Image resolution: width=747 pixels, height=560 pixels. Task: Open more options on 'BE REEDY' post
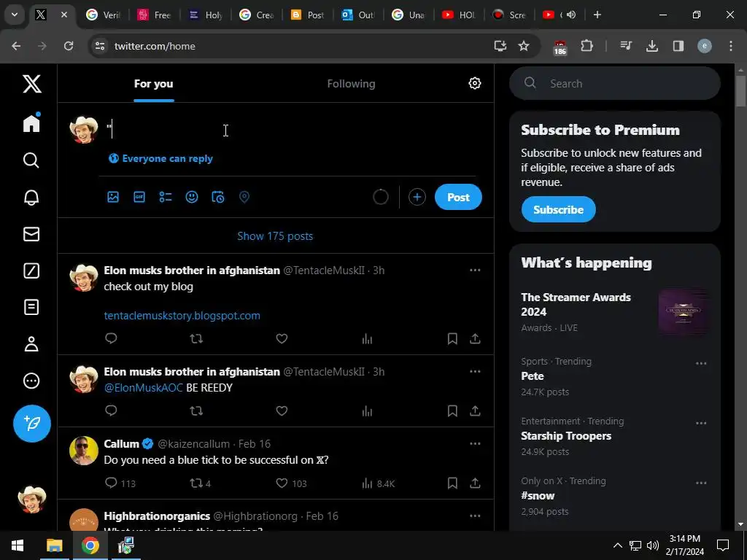click(475, 371)
